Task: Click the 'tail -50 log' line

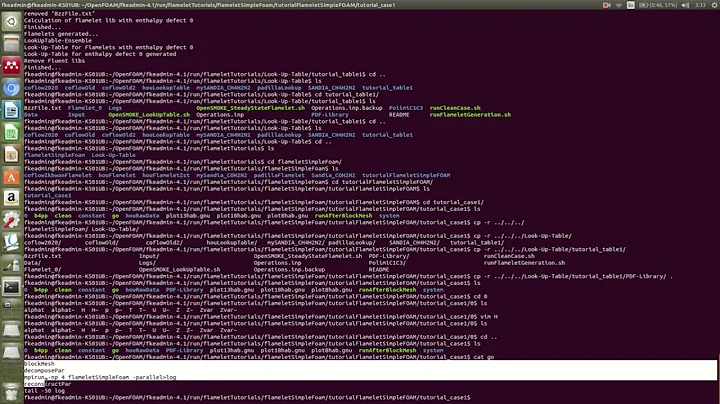Action: tap(44, 391)
